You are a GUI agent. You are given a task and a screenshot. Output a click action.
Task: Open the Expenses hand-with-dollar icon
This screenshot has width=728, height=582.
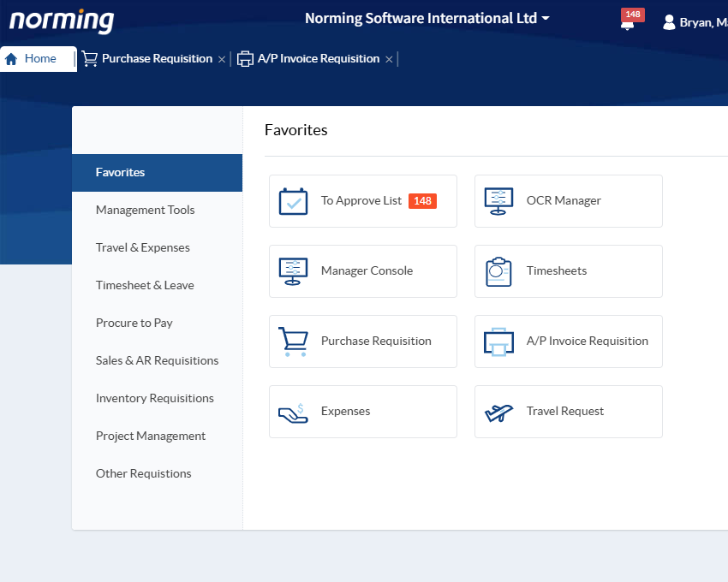click(293, 412)
